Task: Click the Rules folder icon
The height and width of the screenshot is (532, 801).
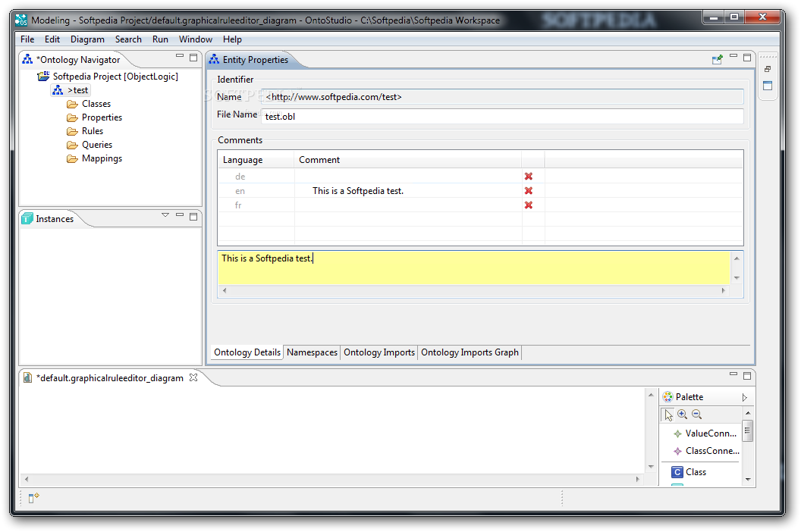Action: (72, 132)
